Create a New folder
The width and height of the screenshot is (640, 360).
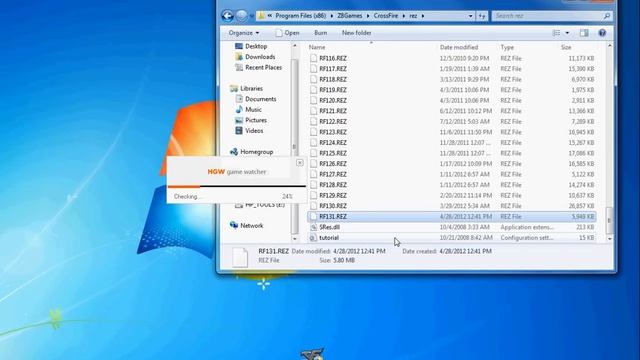pos(356,33)
